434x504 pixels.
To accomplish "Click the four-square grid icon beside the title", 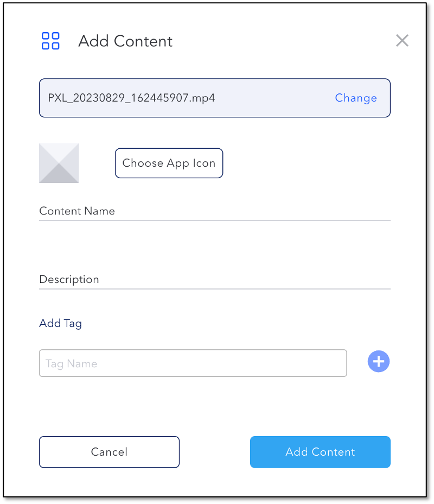I will coord(50,41).
